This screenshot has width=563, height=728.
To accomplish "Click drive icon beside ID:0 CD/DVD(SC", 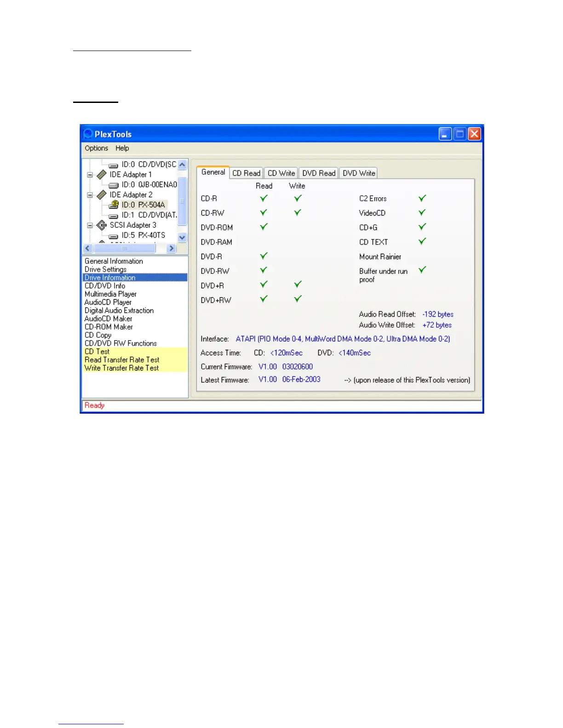I will click(x=113, y=165).
